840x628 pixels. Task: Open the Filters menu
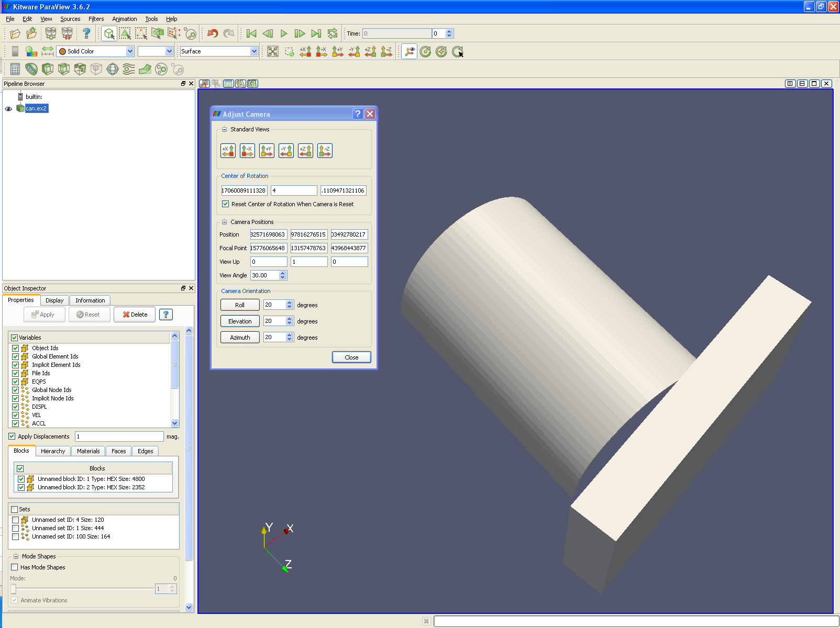[96, 19]
